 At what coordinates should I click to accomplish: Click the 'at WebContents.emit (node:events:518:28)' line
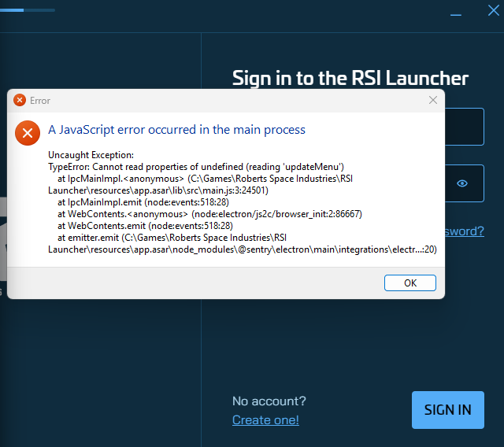coord(145,226)
